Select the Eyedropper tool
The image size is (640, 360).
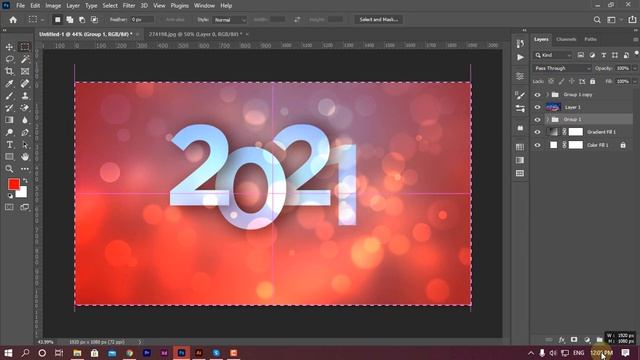[9, 84]
